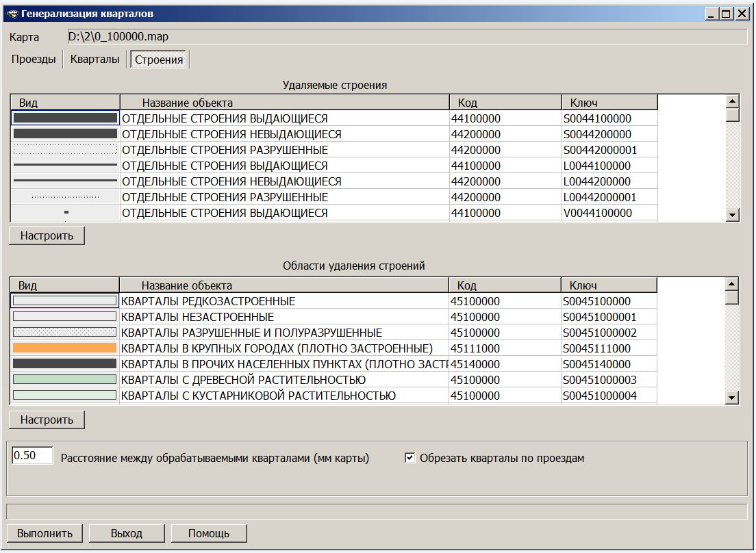Select orange swatch of КВАРТАЛЫ В КРУПНЫХ ГОРОДАХ

tap(65, 348)
